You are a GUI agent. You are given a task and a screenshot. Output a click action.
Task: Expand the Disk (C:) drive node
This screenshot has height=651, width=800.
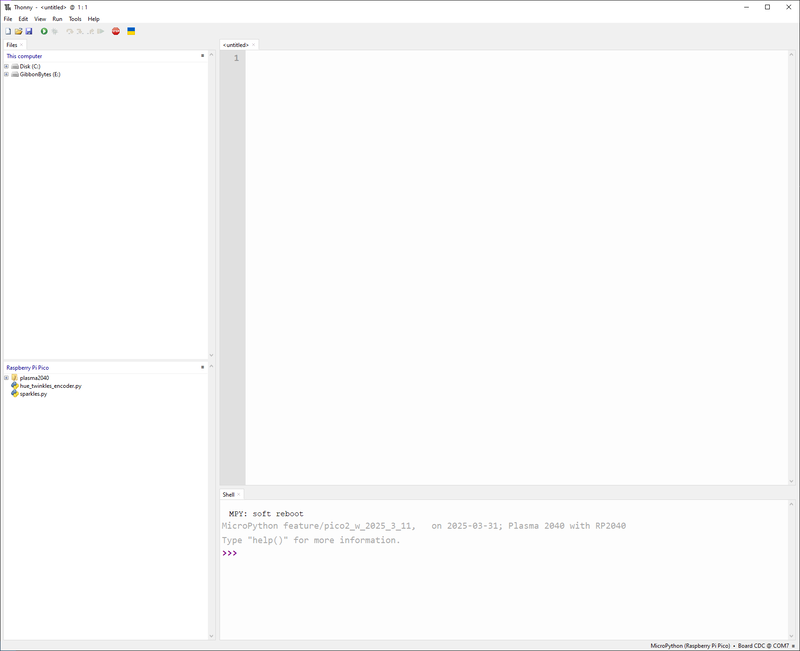[x=6, y=67]
